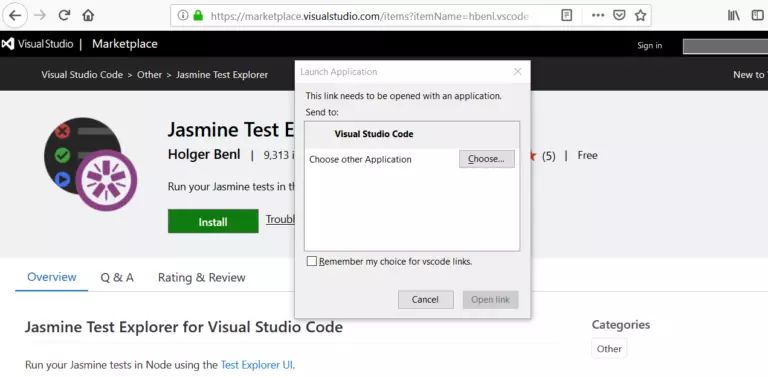Go to Visual Studio Code breadcrumb

[82, 75]
